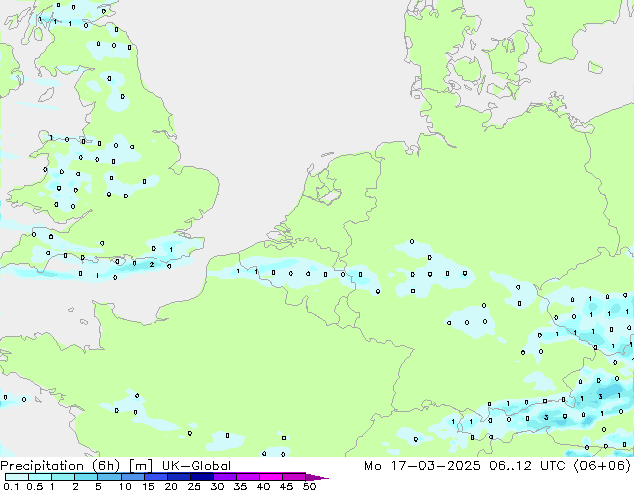
Task: Click the "17-03-2025" date text
Action: (x=435, y=466)
